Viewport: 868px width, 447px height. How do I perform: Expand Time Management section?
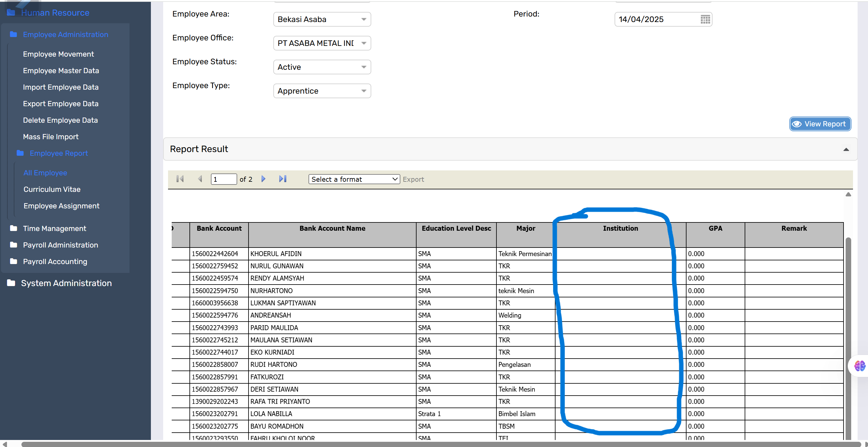coord(54,228)
